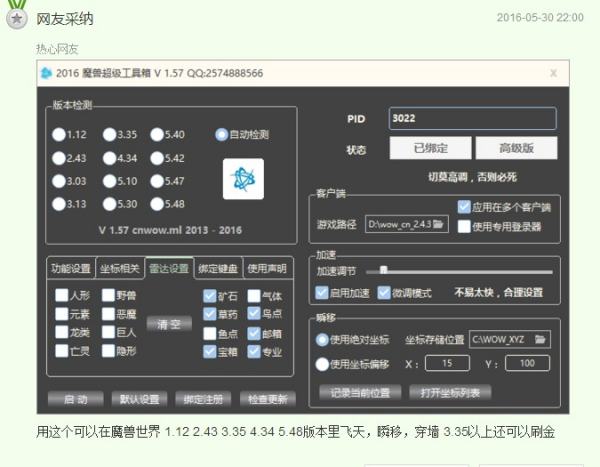
Task: Click the medal icon beside 网友采纳
Action: [17, 19]
